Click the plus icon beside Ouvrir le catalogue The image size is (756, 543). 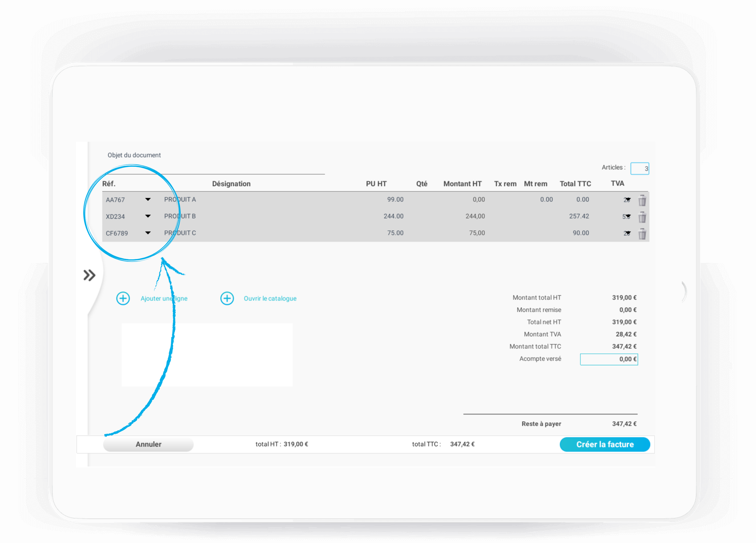(227, 298)
